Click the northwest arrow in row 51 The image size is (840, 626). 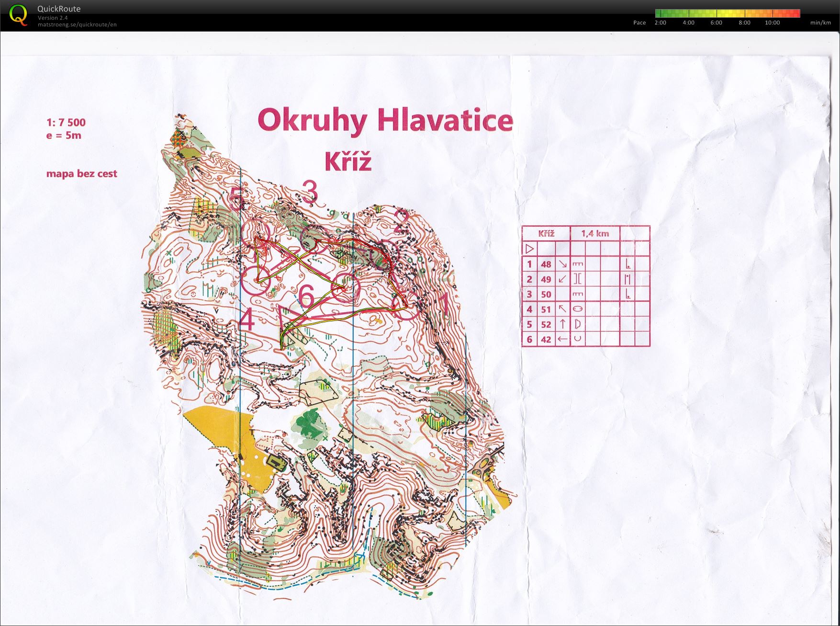(562, 309)
